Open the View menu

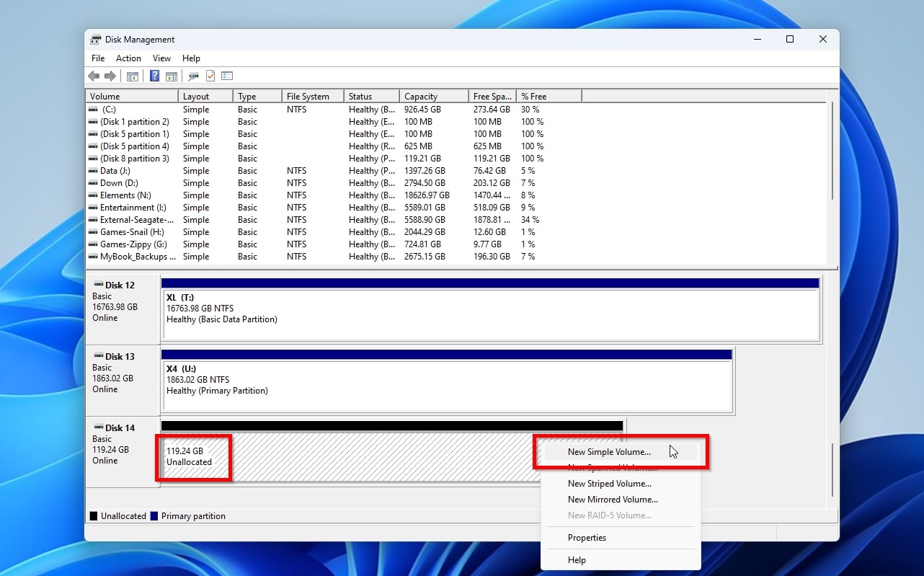[162, 58]
